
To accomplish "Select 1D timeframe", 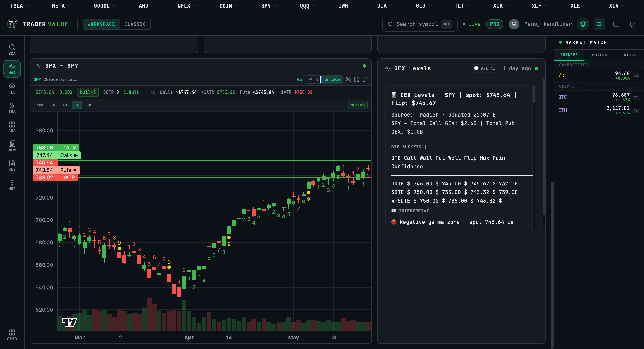I will [77, 105].
